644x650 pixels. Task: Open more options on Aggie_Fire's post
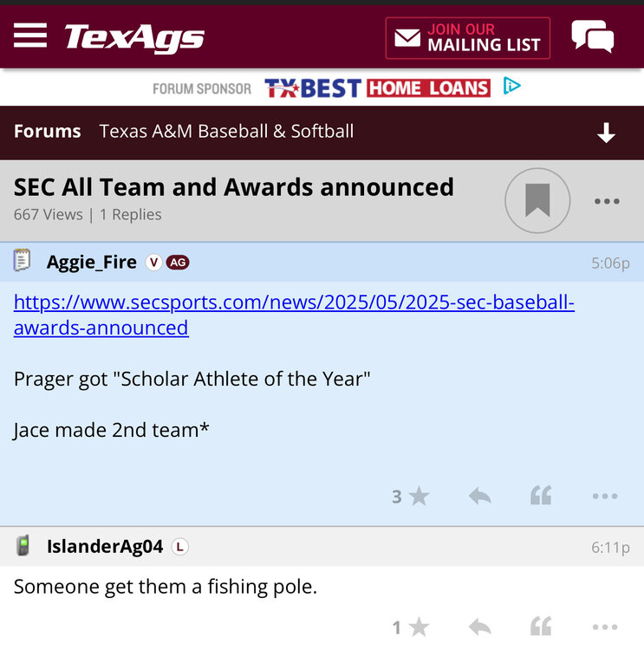(x=604, y=497)
